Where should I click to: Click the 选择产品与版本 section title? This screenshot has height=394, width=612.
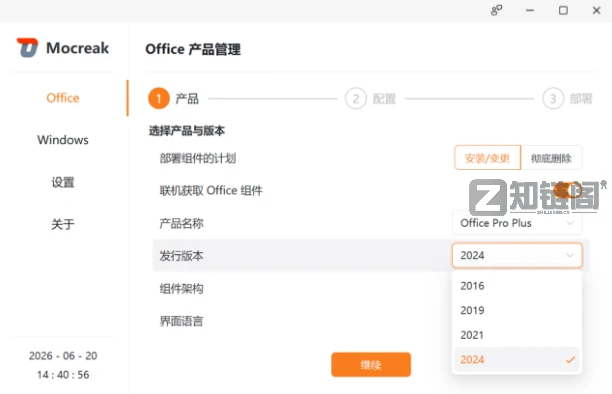pos(187,130)
